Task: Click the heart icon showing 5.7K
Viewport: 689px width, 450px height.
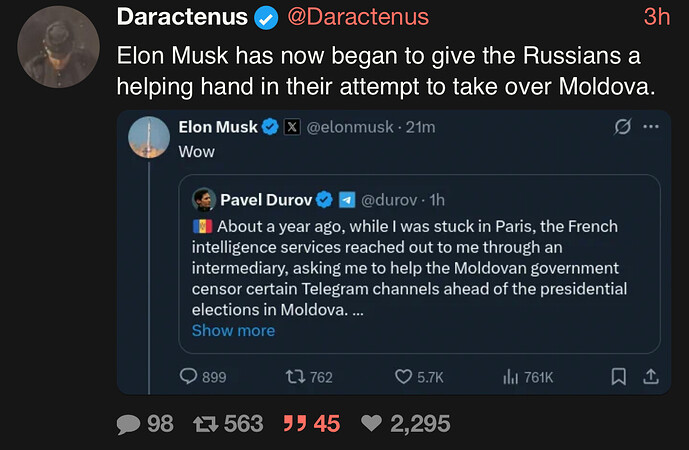Action: pos(403,377)
